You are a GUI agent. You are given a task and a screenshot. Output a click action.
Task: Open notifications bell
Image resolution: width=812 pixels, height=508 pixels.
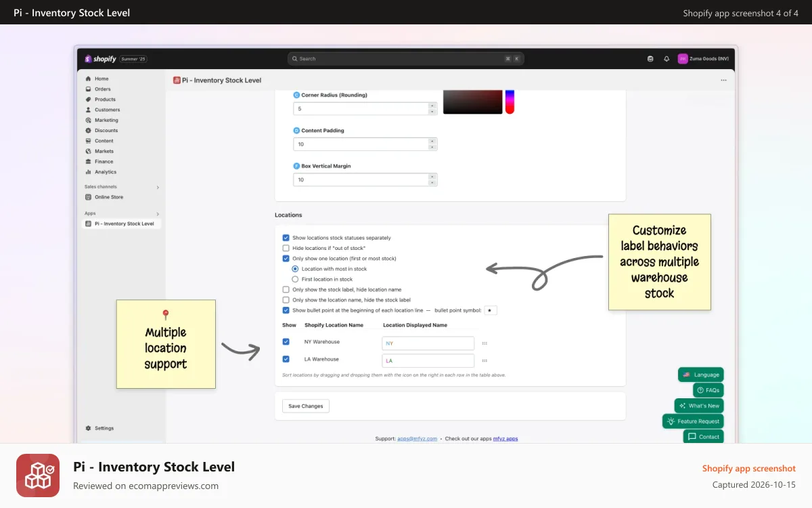coord(667,59)
